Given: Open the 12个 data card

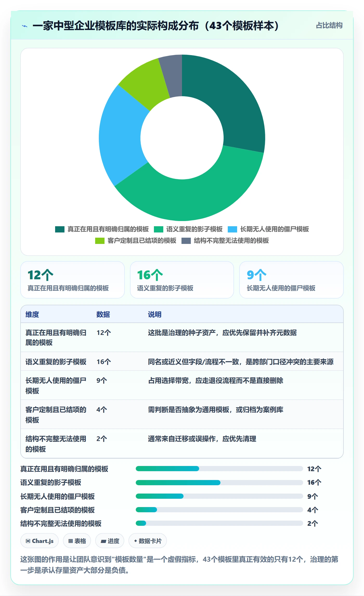Looking at the screenshot, I should 73,280.
